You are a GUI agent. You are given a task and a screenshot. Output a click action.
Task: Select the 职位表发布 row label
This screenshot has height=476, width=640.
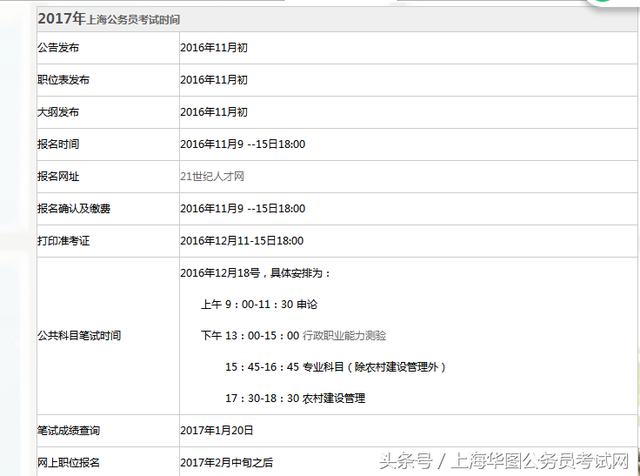63,80
